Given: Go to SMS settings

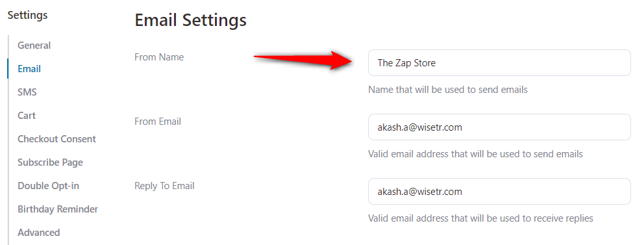Looking at the screenshot, I should tap(27, 92).
